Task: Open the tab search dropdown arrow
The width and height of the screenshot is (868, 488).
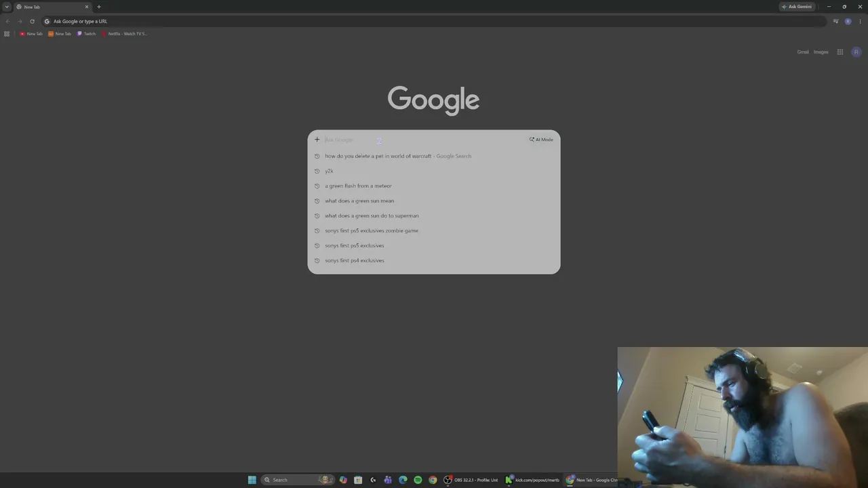Action: pyautogui.click(x=7, y=7)
